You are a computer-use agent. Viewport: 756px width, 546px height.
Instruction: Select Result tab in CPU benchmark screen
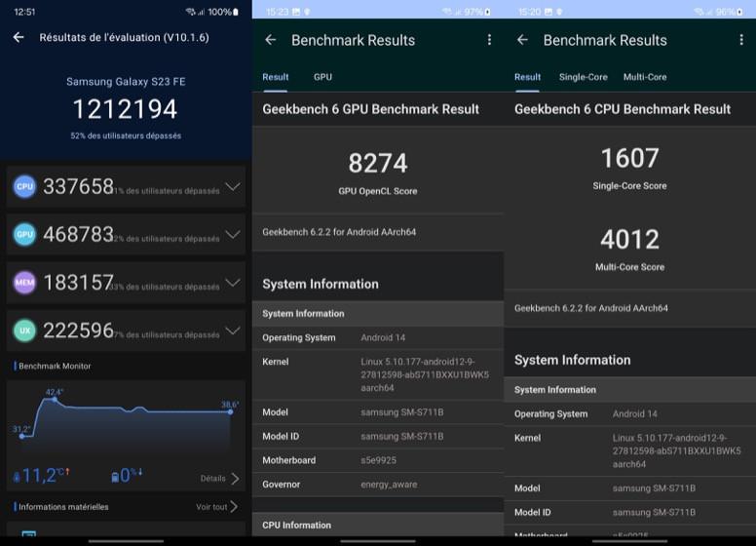[527, 77]
